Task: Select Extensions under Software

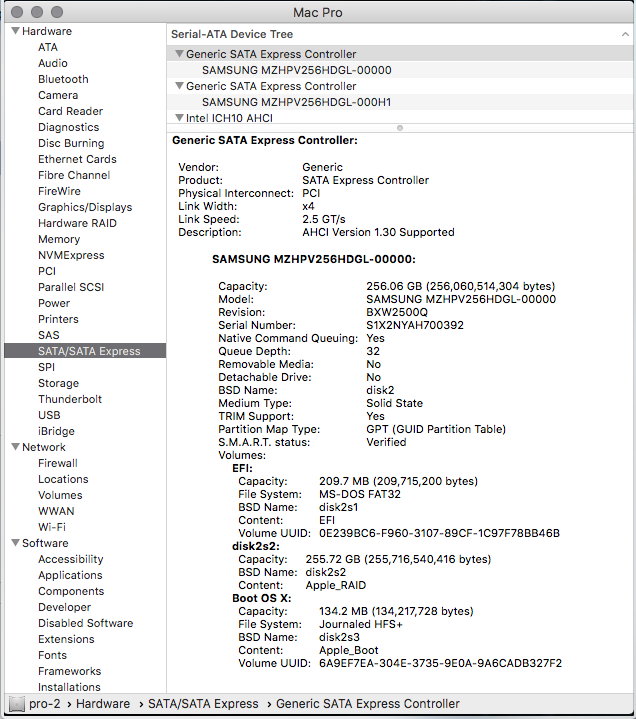Action: pos(66,639)
